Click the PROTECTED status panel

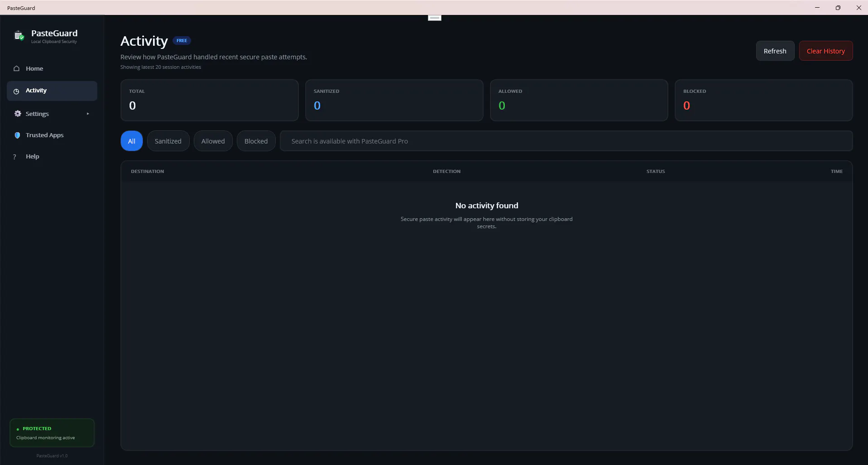pos(52,433)
